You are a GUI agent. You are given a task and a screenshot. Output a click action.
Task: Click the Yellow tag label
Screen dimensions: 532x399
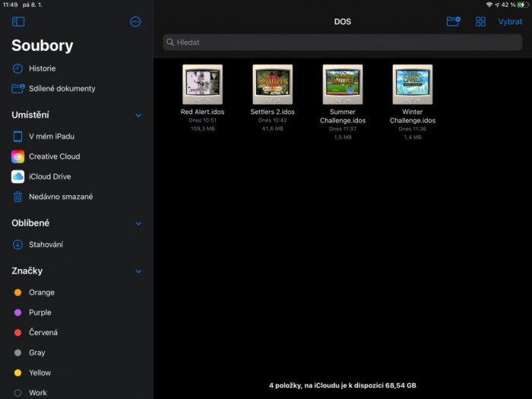pos(40,373)
